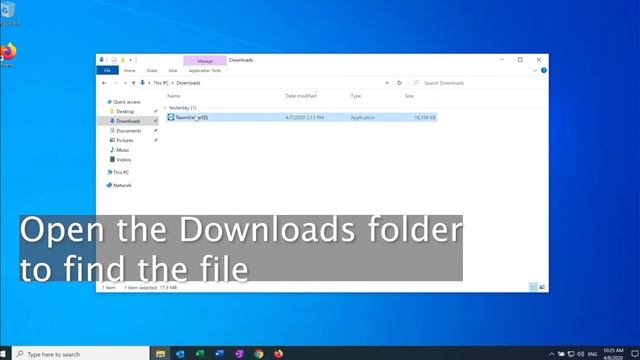Select the Recycle Bin desktop icon
This screenshot has height=360, width=640.
tap(8, 13)
